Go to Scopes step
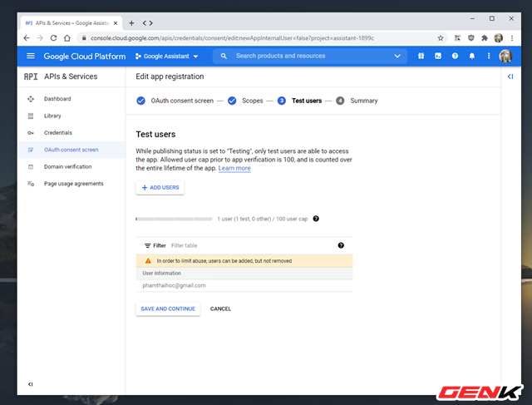This screenshot has height=405, width=532. pos(245,101)
